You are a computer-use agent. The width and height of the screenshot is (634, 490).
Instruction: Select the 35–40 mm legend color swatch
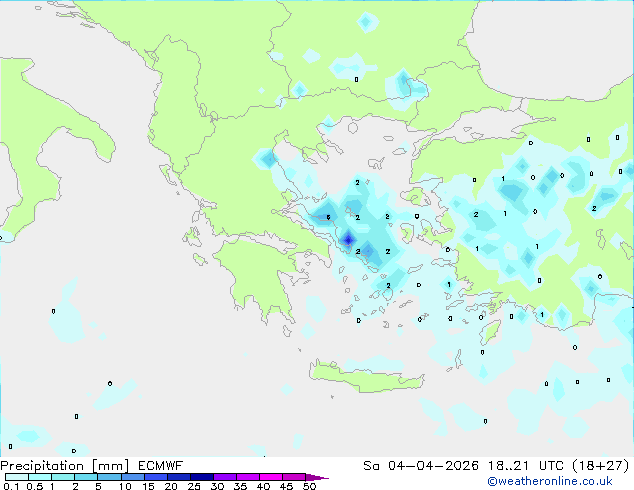tap(247, 477)
